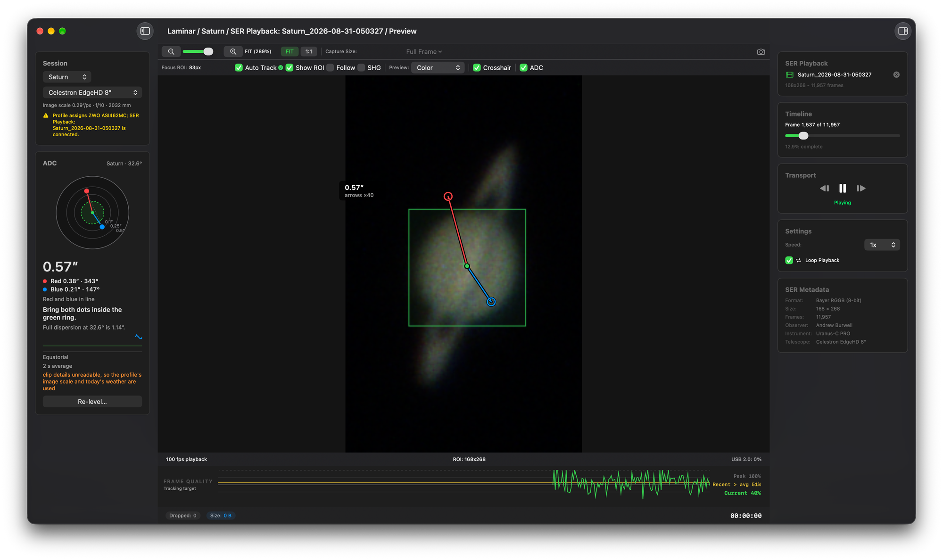Click the Re-level... button
943x560 pixels.
pos(92,402)
